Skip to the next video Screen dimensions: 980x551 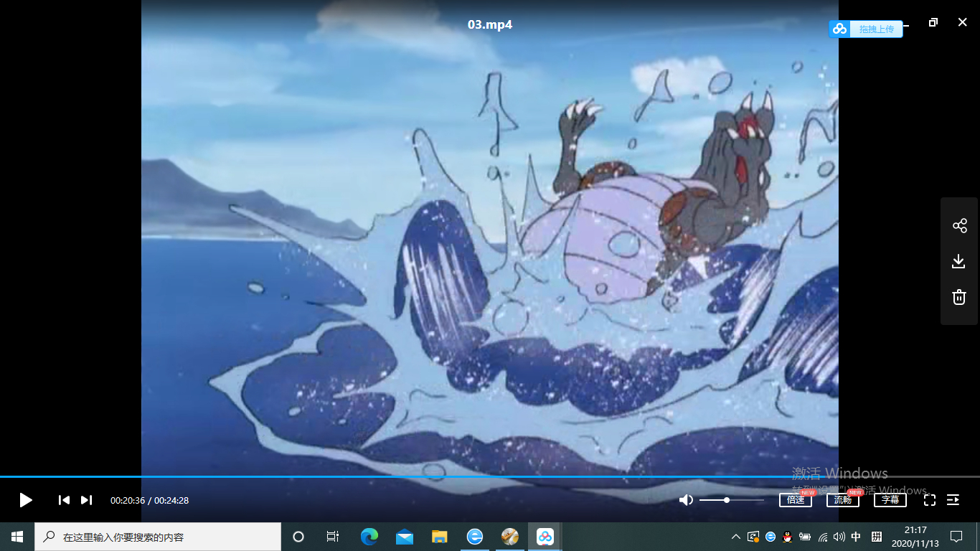point(86,500)
